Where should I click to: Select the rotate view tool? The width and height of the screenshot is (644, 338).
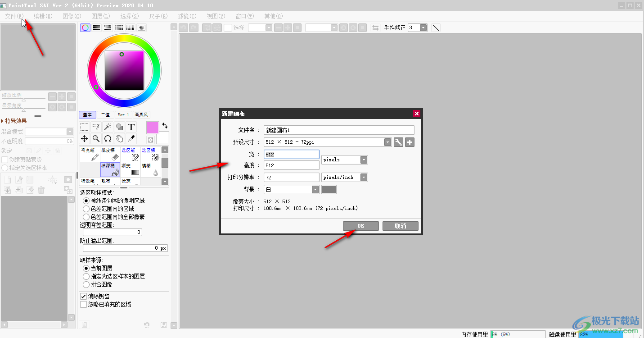click(108, 138)
